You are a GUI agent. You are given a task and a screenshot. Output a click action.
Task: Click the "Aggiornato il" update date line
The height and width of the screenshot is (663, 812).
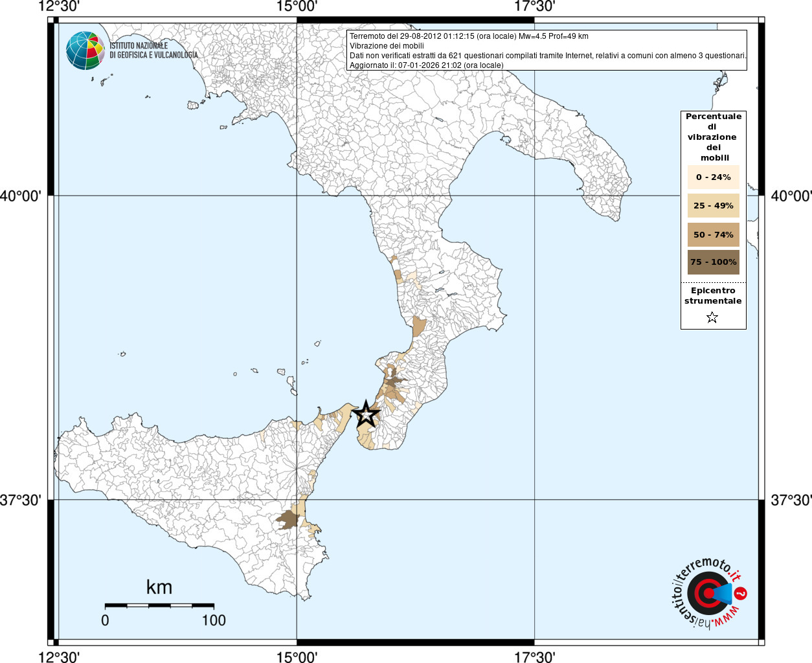coord(426,65)
